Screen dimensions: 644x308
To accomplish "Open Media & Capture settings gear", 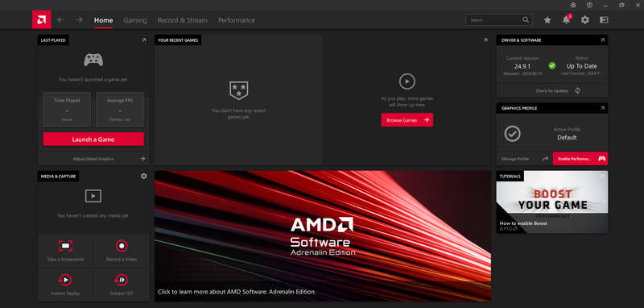I will click(x=144, y=176).
